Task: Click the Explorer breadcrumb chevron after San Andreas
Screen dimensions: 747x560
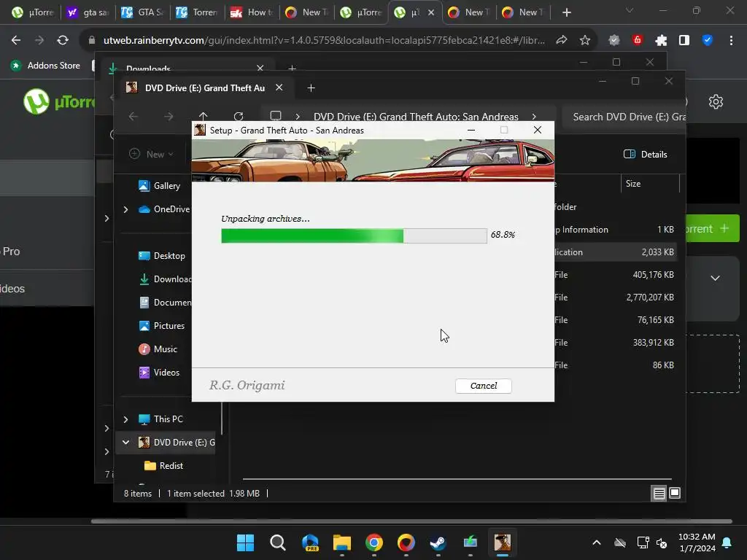Action: pos(534,116)
